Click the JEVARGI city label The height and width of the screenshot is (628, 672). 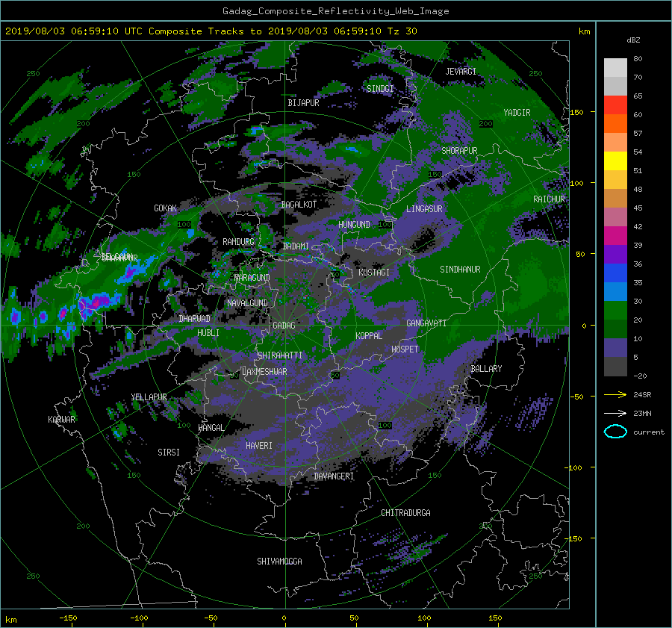click(x=461, y=72)
